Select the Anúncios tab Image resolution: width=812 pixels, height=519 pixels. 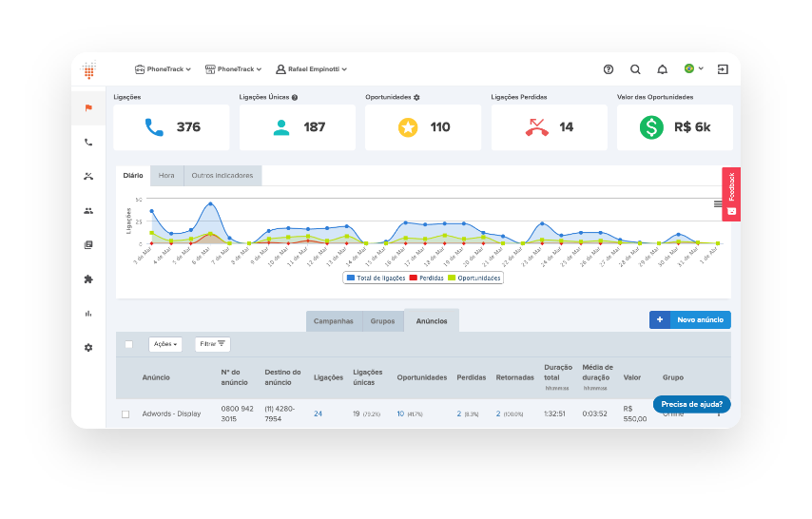point(432,321)
